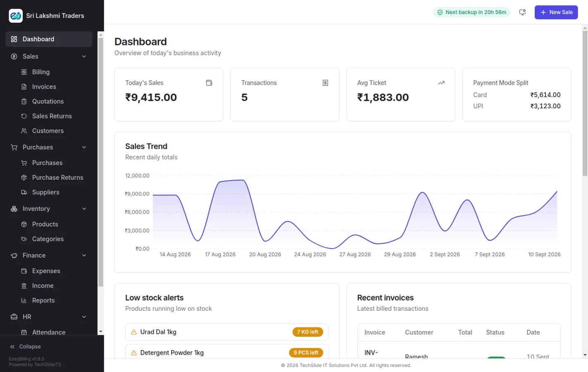This screenshot has height=372, width=588.
Task: Collapse the HR section chevron
Action: tap(84, 317)
